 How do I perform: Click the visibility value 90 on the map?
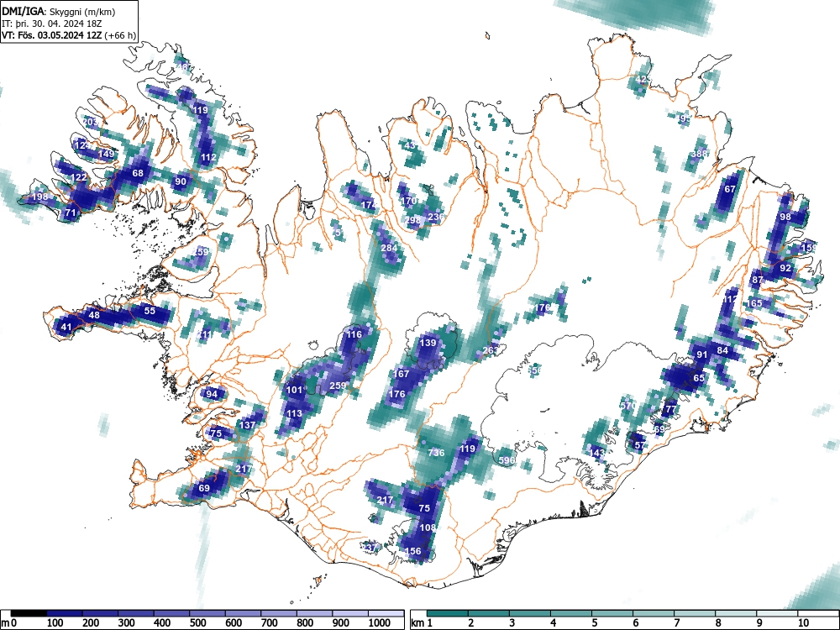pos(181,181)
